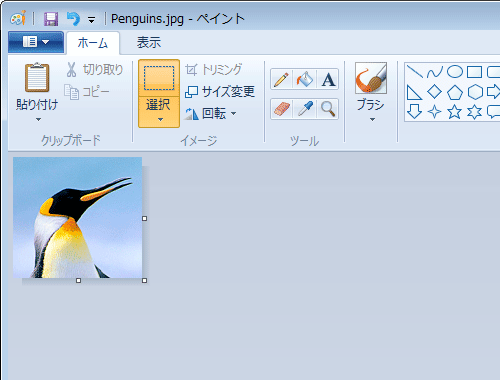The image size is (500, 380).
Task: Click the right-edge canvas resize handle
Action: tap(144, 219)
